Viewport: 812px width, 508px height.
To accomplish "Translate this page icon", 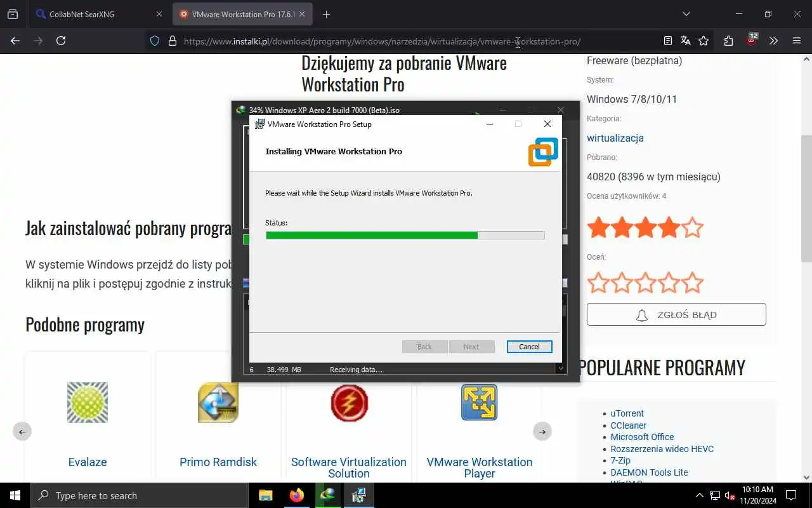I will pyautogui.click(x=685, y=41).
